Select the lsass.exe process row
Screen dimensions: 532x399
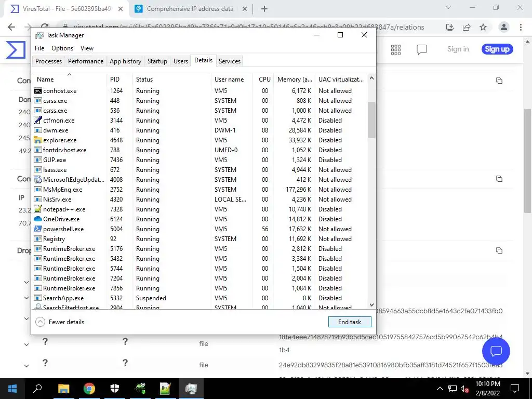(x=200, y=170)
